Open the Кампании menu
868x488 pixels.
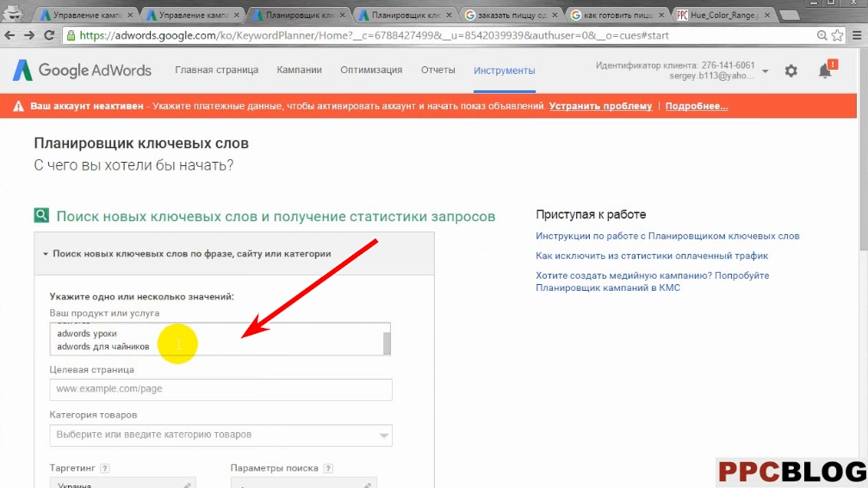click(x=300, y=71)
